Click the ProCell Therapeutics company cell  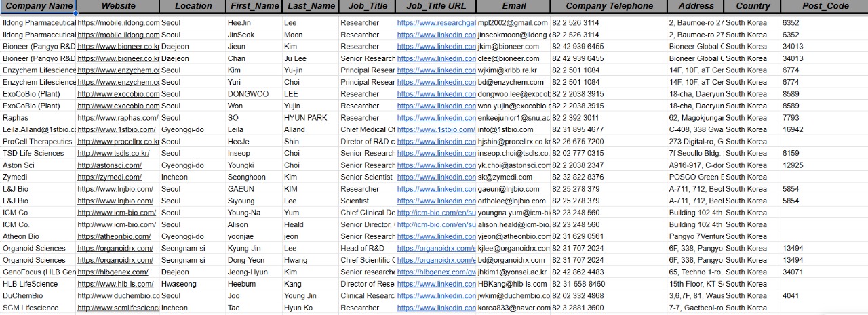[39, 142]
